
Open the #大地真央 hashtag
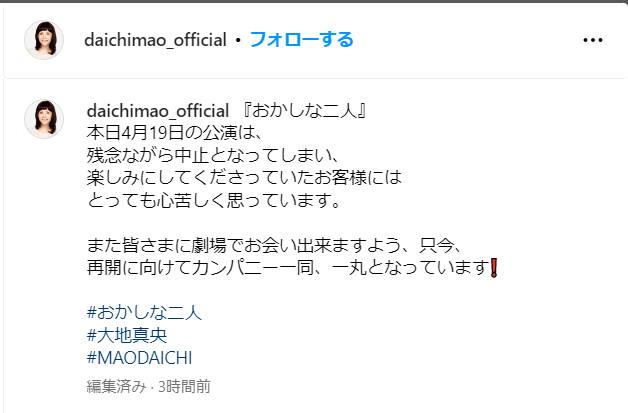coord(127,335)
